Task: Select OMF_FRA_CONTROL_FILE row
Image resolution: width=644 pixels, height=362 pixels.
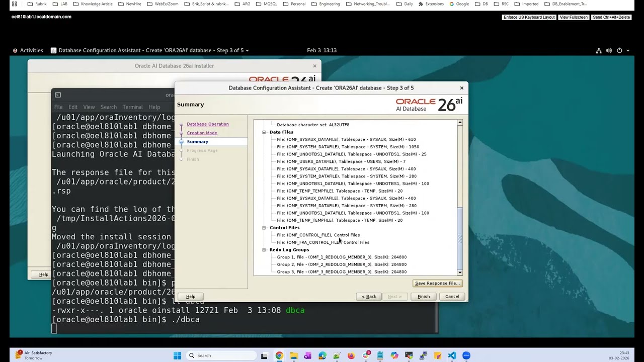Action: 323,242
